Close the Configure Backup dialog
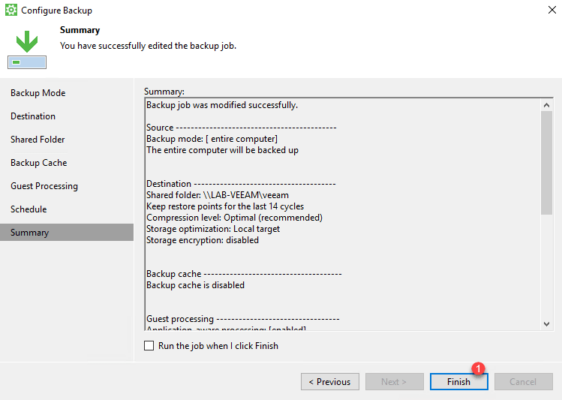Viewport: 562px width, 400px height. click(x=552, y=10)
